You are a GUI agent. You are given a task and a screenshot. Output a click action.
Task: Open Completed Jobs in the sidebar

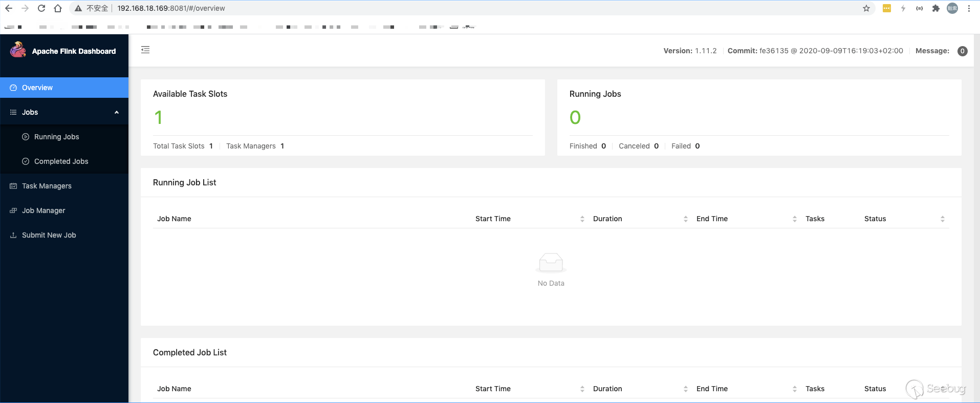[61, 161]
